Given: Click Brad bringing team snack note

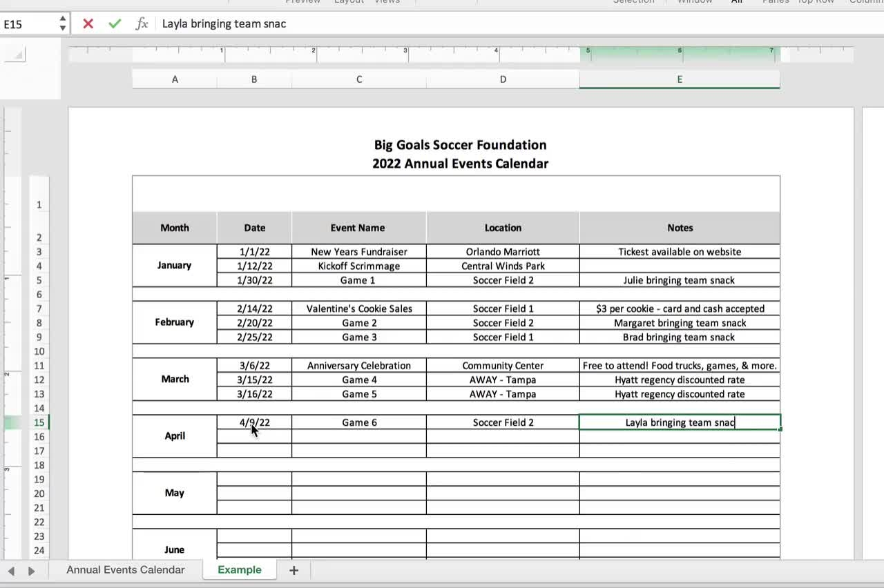Looking at the screenshot, I should point(680,337).
